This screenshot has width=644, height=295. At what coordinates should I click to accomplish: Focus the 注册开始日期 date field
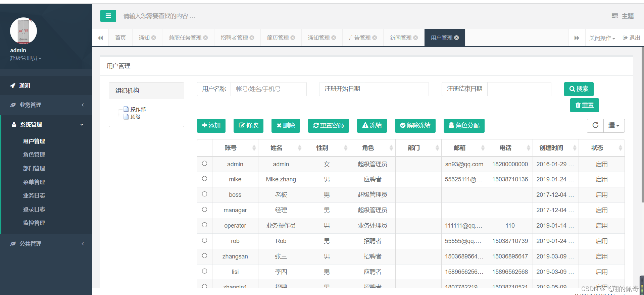point(397,89)
